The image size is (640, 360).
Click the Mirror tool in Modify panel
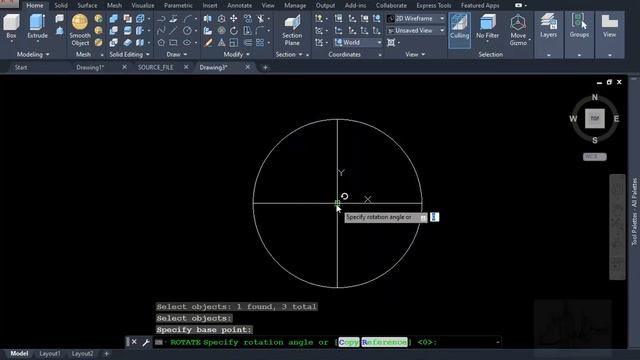coord(208,18)
